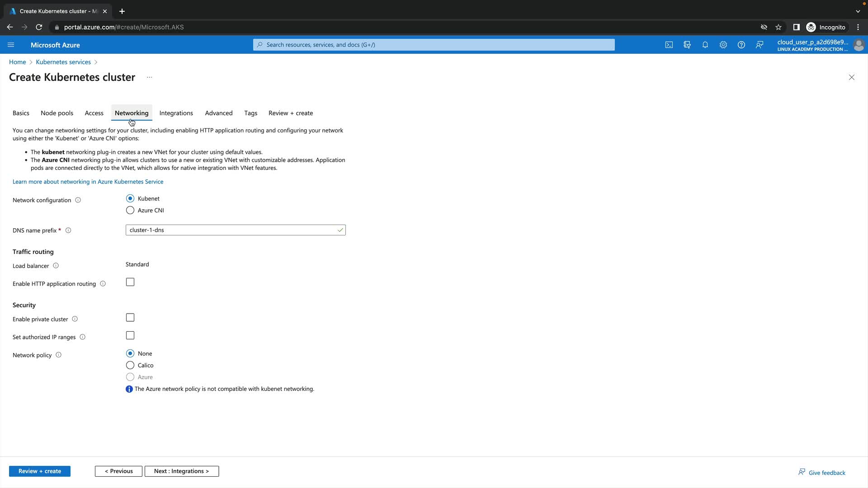
Task: Open the Integrations tab
Action: click(x=176, y=113)
